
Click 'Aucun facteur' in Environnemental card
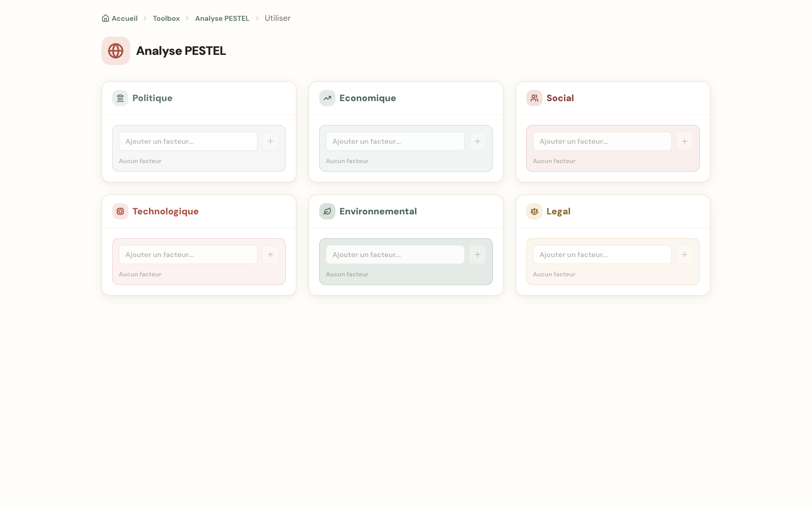347,274
